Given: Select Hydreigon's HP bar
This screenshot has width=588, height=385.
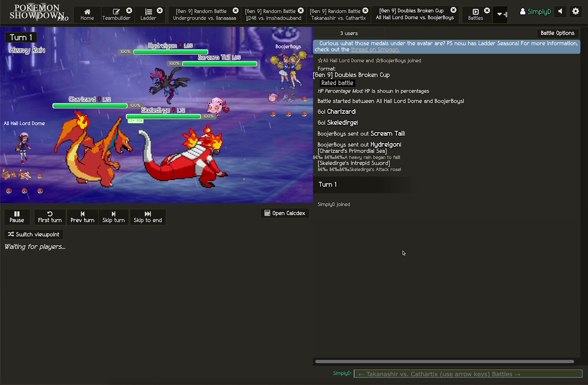Looking at the screenshot, I should tap(171, 52).
